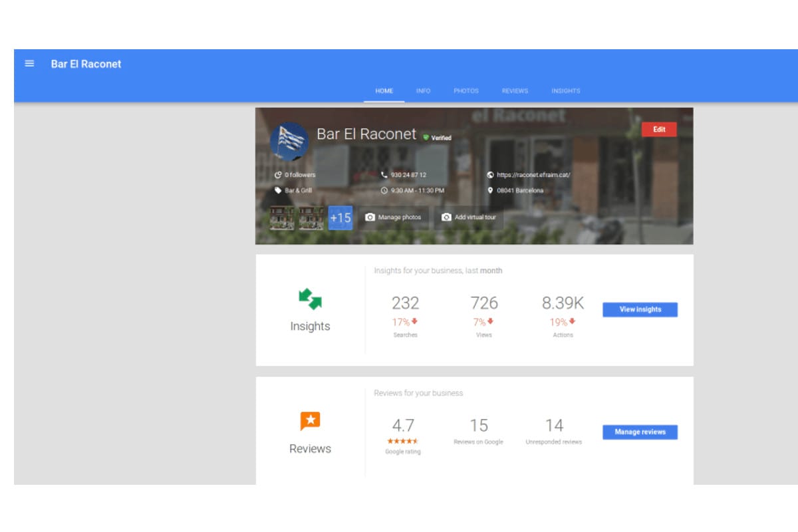Image resolution: width=798 pixels, height=532 pixels.
Task: Open the first photo thumbnail
Action: [x=282, y=217]
